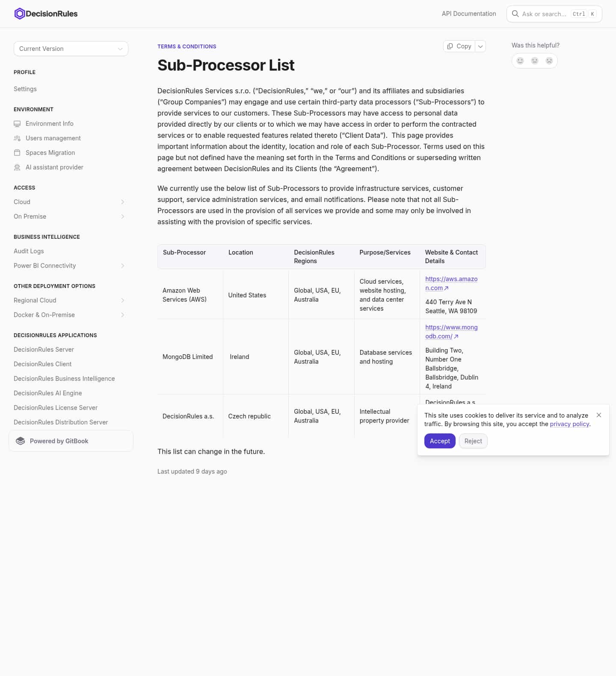Open dropdown arrow next to Copy
Viewport: 616px width, 676px height.
[x=480, y=46]
